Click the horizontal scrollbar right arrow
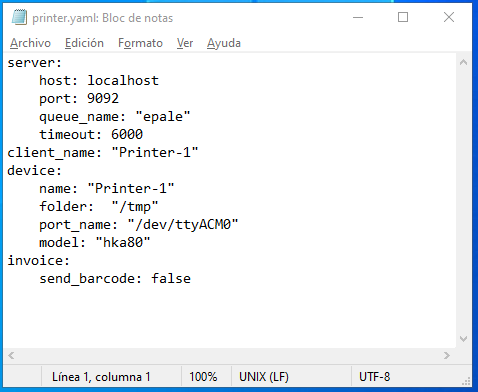The height and width of the screenshot is (392, 478). 447,356
